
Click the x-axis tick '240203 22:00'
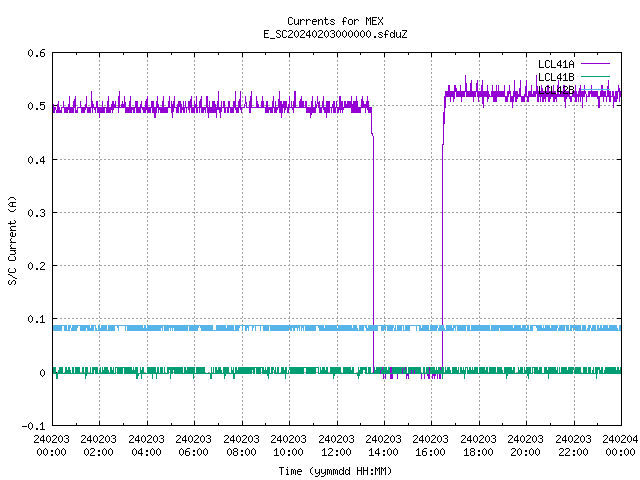pos(573,446)
